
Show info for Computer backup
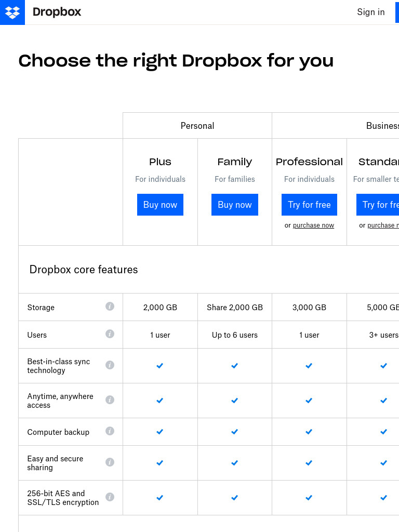tap(110, 431)
